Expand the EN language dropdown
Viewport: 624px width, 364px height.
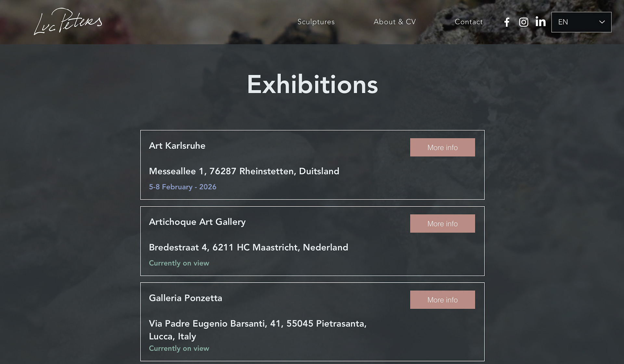coord(581,22)
